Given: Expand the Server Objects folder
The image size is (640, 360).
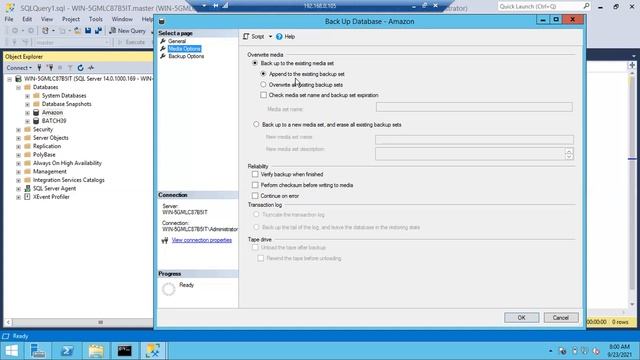Looking at the screenshot, I should point(18,138).
